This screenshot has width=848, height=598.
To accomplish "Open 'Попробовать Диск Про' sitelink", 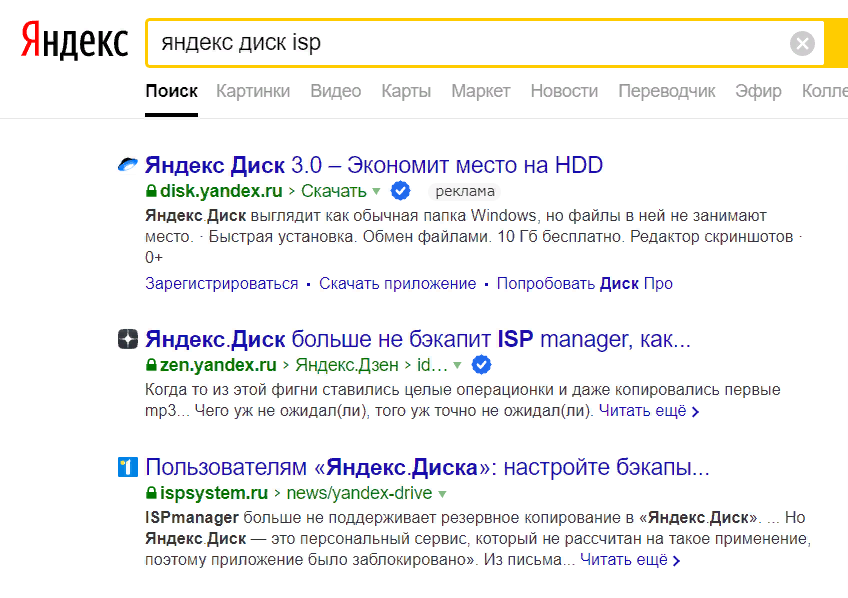I will pyautogui.click(x=585, y=283).
